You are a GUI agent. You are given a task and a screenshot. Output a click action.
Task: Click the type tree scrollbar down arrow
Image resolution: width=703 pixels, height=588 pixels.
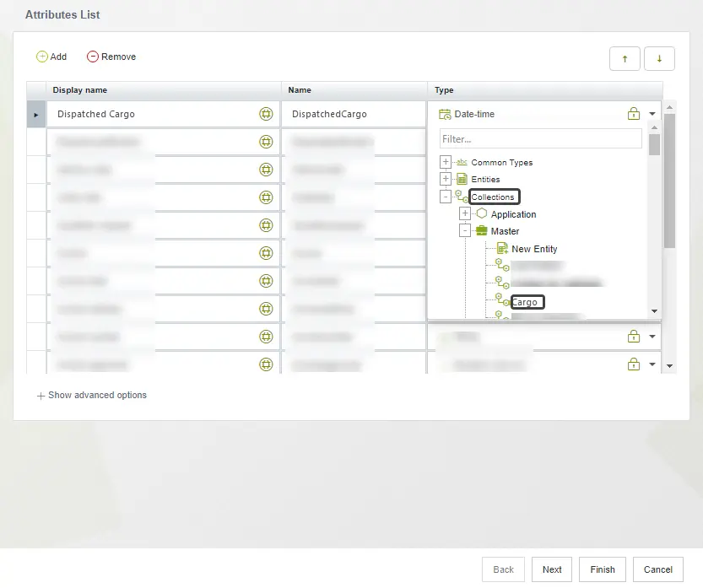(655, 311)
